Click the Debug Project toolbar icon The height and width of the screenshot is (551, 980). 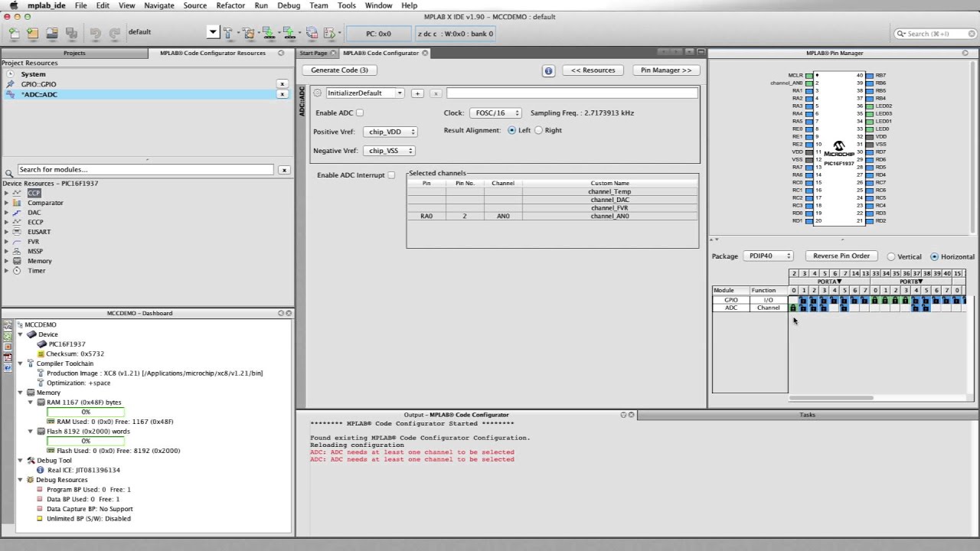click(x=330, y=33)
